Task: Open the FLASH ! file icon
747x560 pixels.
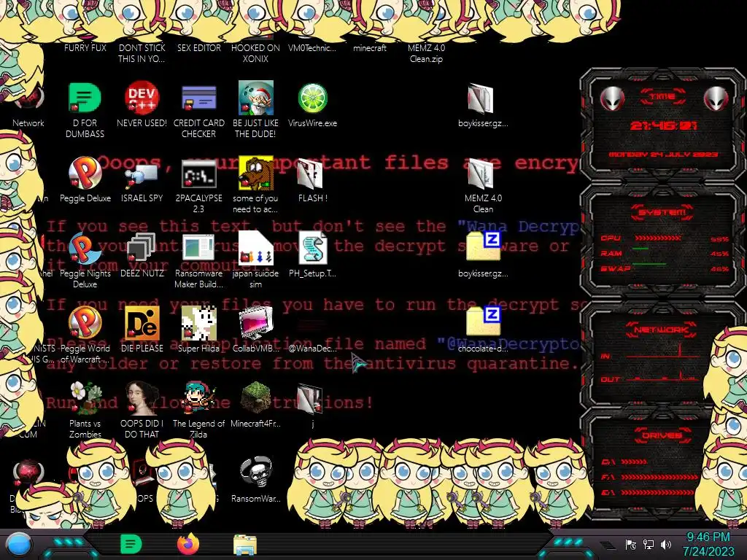Action: tap(311, 174)
